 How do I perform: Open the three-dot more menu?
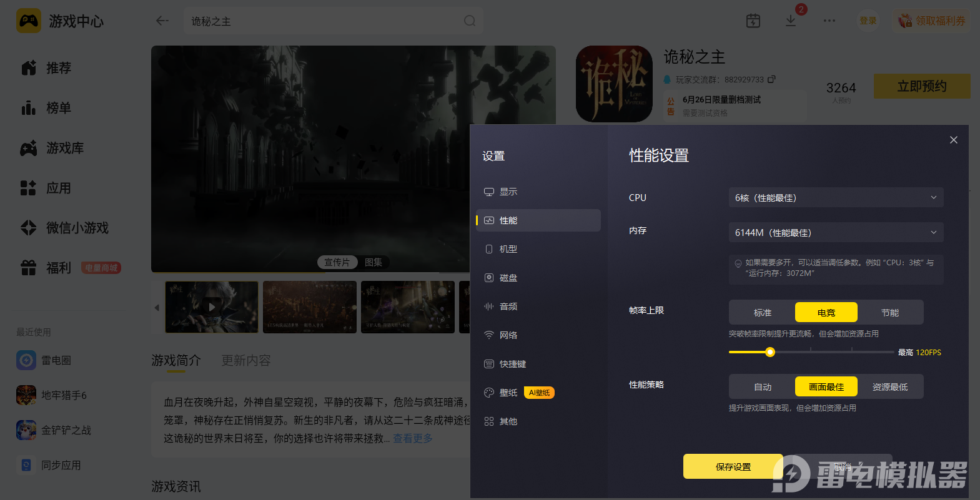pos(829,21)
